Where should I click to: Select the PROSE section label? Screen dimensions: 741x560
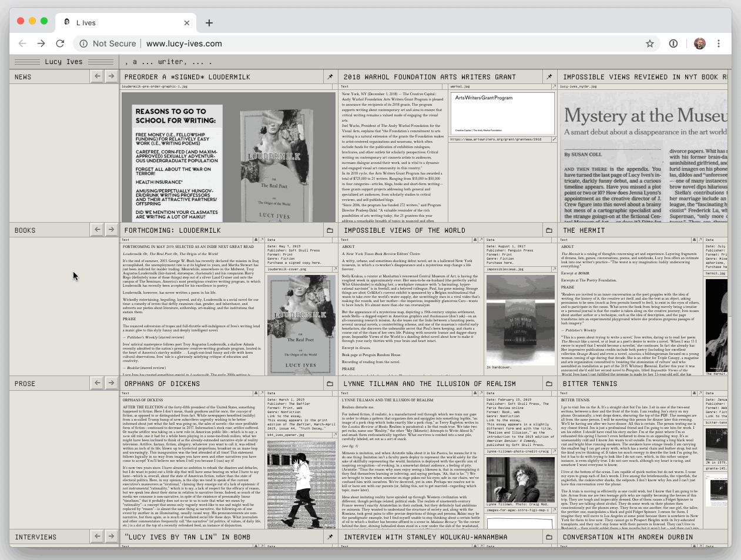[25, 384]
